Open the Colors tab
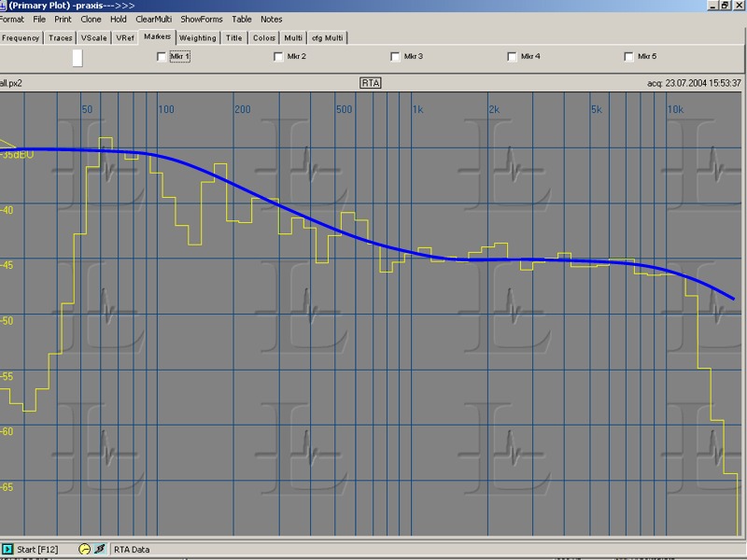The image size is (747, 560). click(x=263, y=38)
